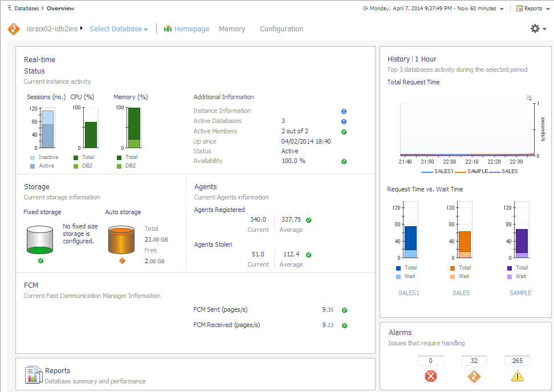Expand the gear settings menu
The image size is (554, 392).
click(538, 28)
